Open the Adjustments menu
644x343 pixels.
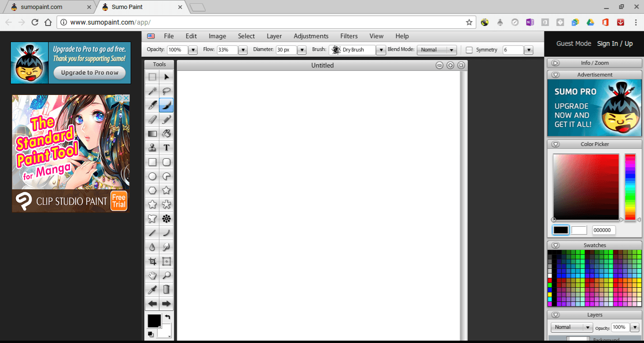pos(311,36)
